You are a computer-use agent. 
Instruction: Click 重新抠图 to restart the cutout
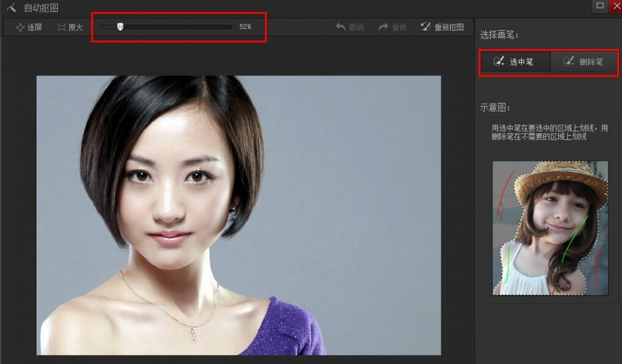442,27
